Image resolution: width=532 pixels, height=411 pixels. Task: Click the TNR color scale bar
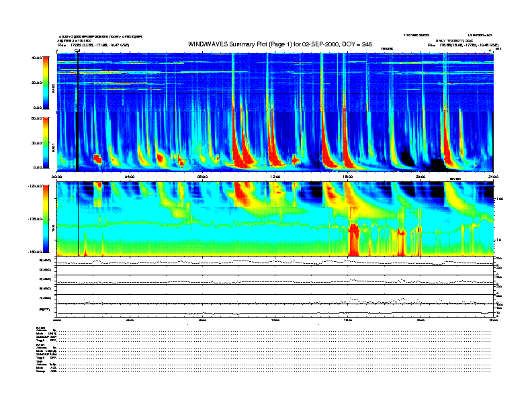tap(46, 218)
